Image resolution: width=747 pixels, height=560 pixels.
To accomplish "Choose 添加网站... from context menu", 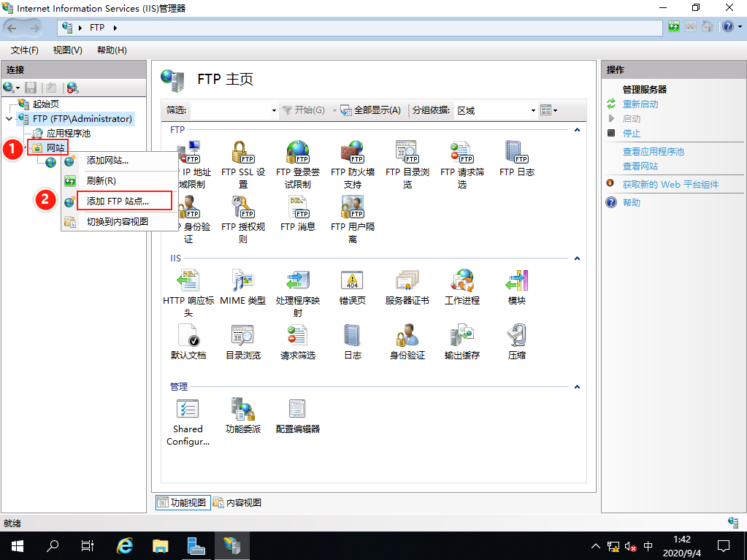I will 120,161.
